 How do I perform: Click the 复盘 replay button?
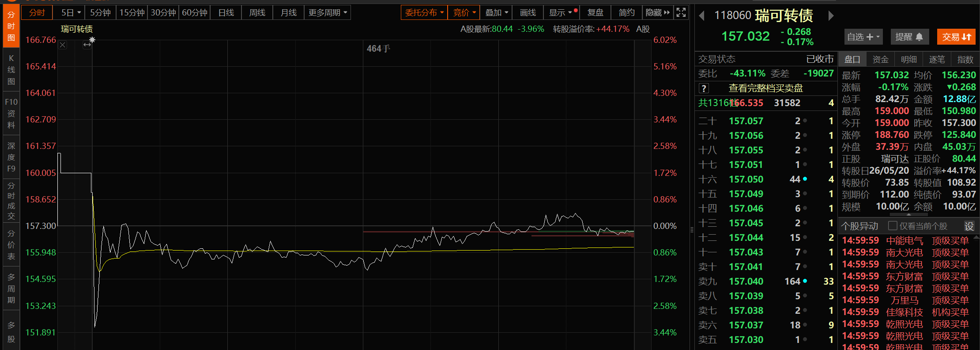[x=596, y=13]
